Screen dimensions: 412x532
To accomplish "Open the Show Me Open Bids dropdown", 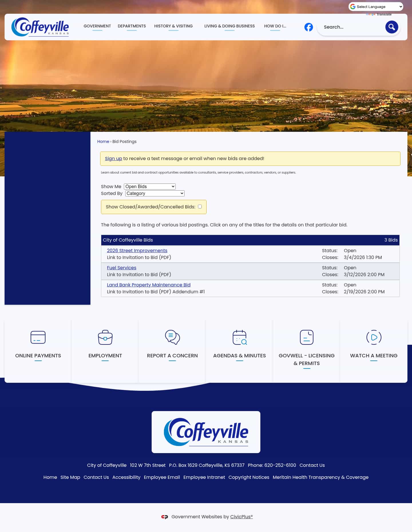I will 150,186.
